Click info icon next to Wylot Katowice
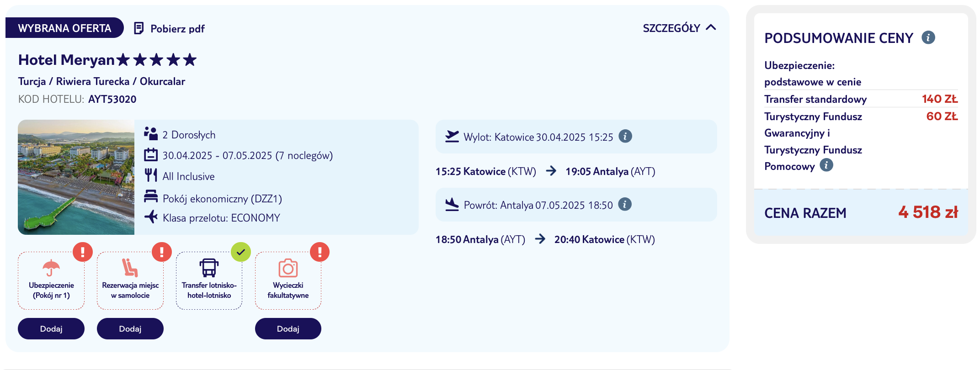Screen dimensions: 980x370 (625, 136)
